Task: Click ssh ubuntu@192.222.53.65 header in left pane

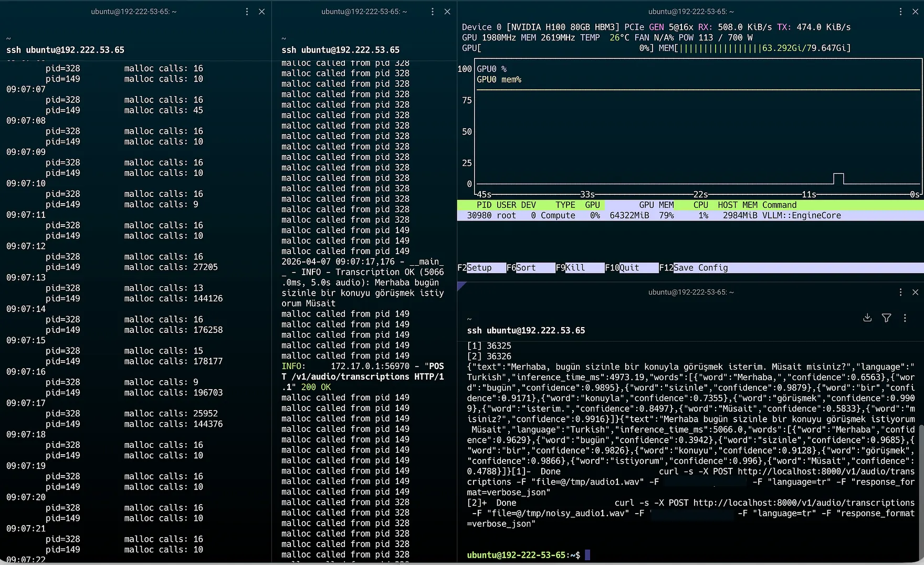Action: point(65,50)
